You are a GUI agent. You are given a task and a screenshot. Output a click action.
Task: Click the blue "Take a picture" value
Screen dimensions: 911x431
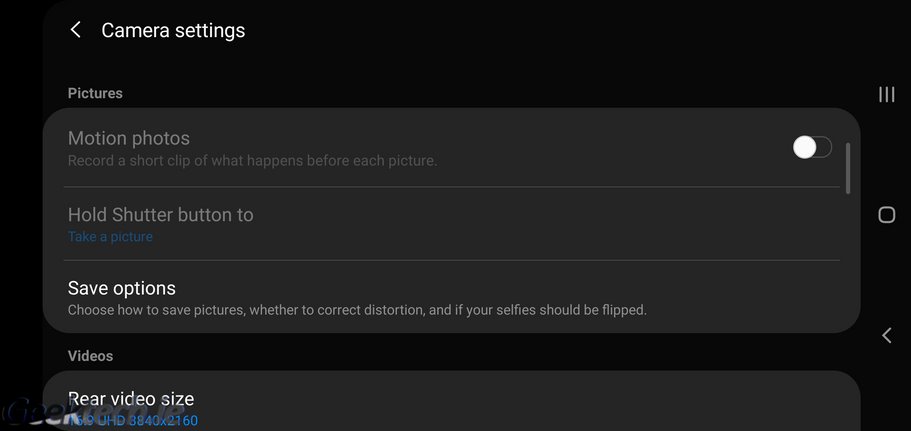click(x=110, y=237)
